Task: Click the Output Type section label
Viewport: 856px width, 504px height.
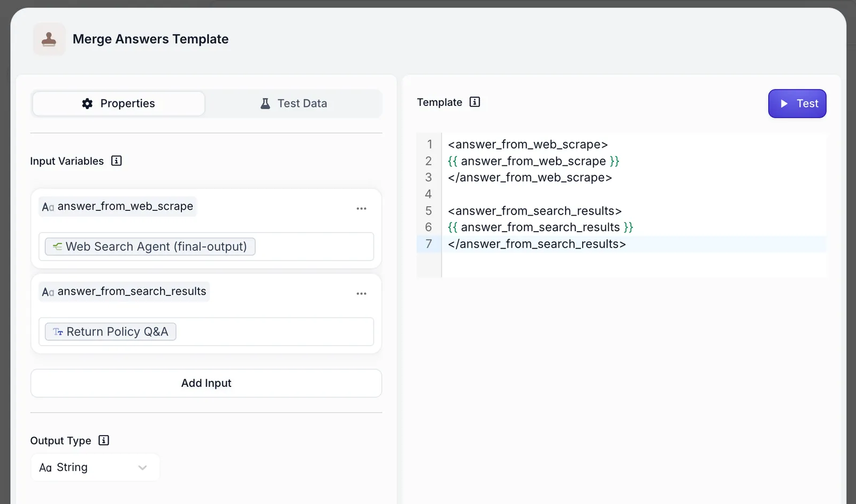Action: [x=60, y=441]
